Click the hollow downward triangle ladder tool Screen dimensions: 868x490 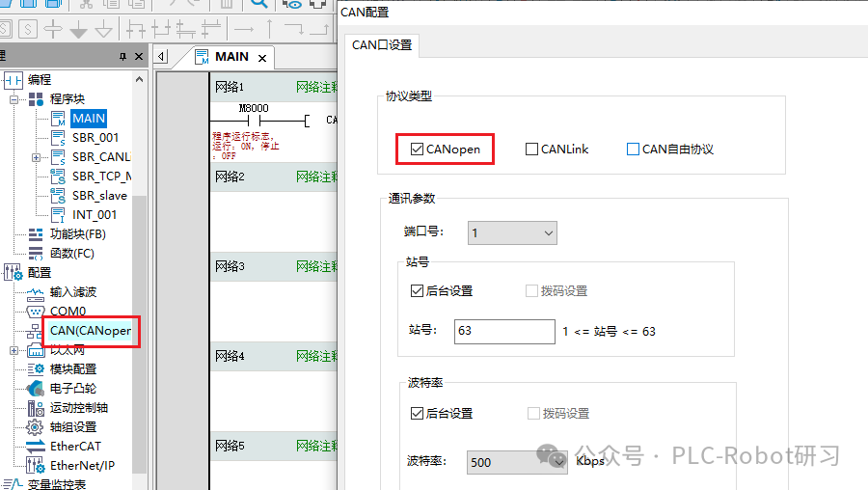[x=103, y=29]
